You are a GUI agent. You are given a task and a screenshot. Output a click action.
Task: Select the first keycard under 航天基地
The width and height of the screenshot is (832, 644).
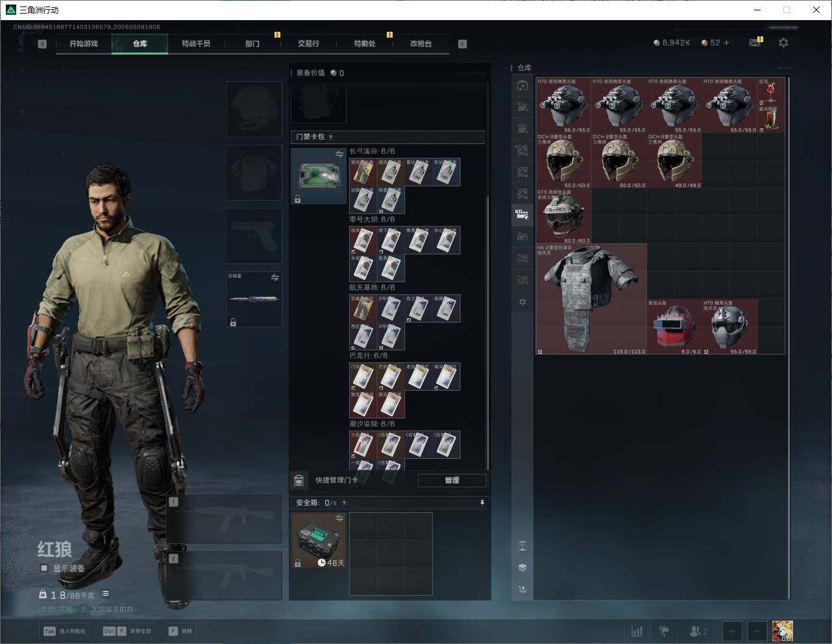click(363, 308)
